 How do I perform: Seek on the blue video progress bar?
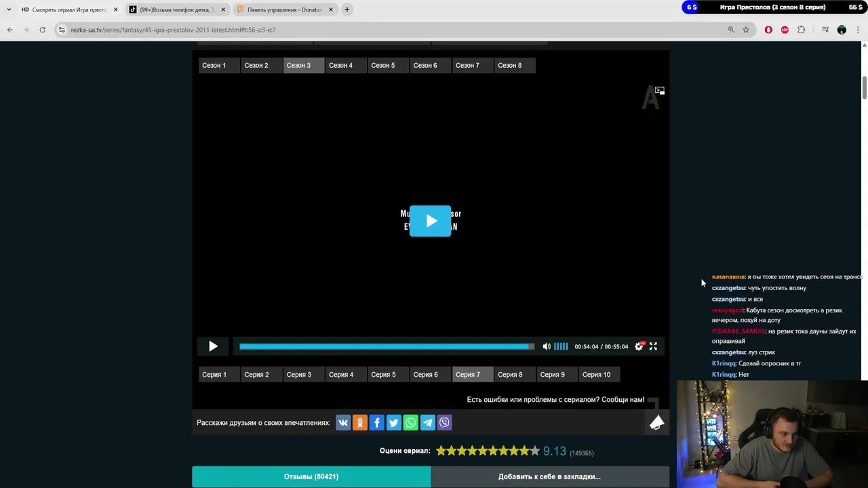click(387, 346)
